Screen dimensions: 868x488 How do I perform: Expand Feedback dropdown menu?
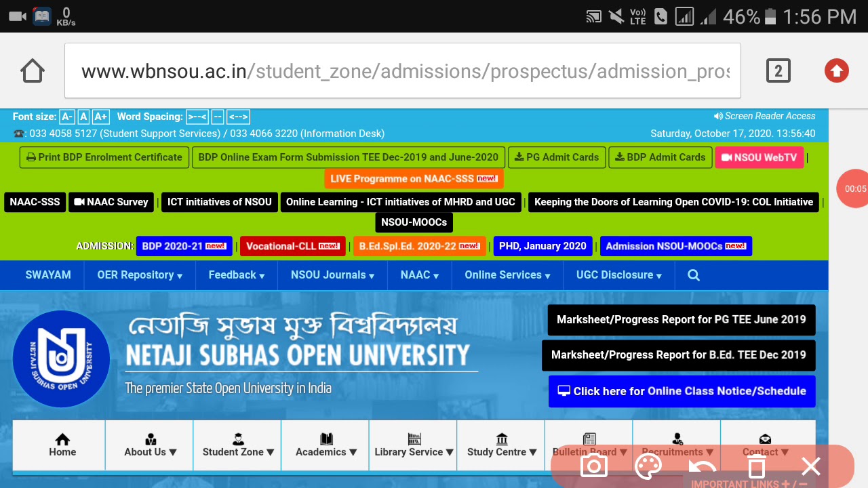(x=237, y=275)
